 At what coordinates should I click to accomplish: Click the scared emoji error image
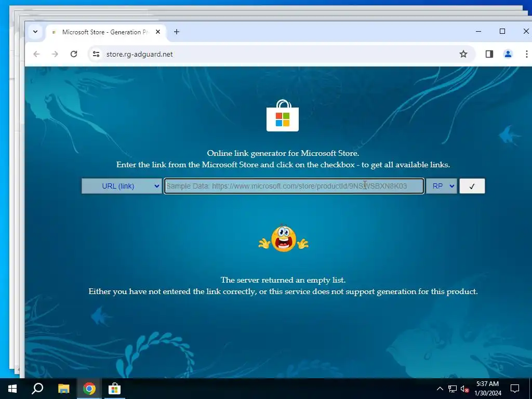pos(283,238)
